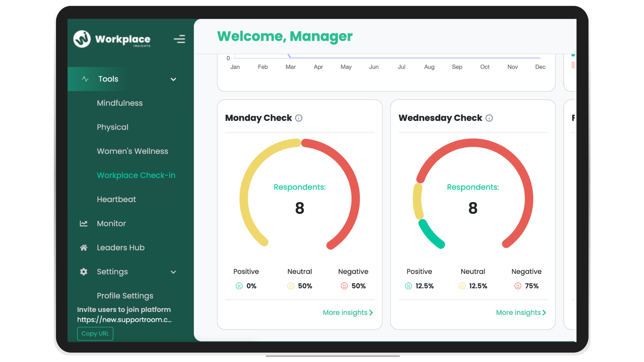
Task: Open More insights for Monday Check
Action: 347,312
